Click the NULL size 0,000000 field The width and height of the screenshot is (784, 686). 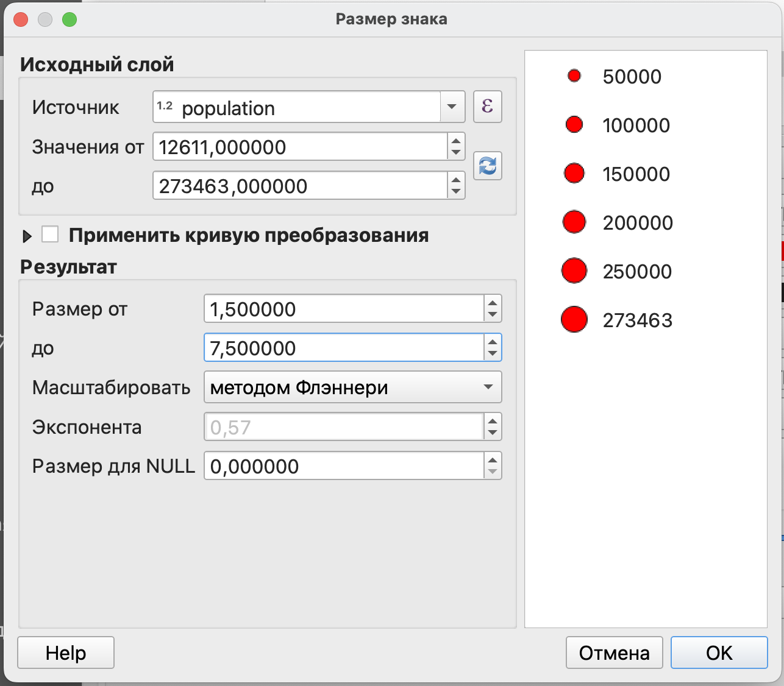[x=344, y=467]
